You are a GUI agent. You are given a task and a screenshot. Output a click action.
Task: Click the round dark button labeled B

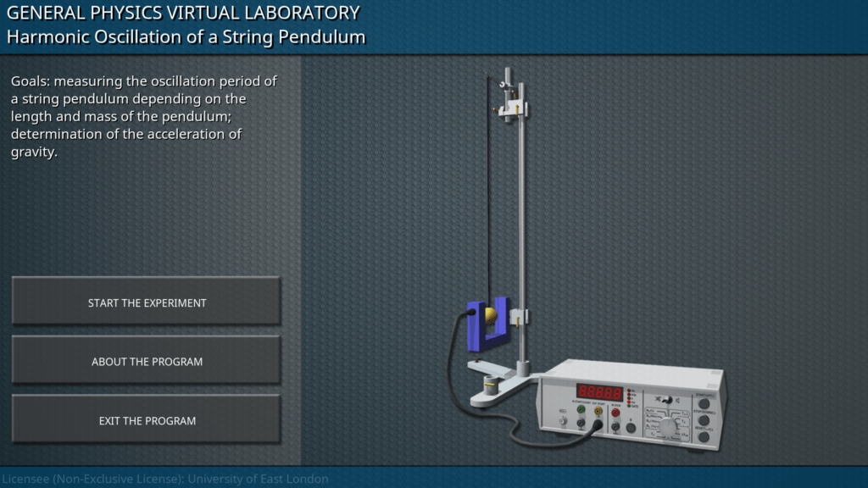click(631, 428)
